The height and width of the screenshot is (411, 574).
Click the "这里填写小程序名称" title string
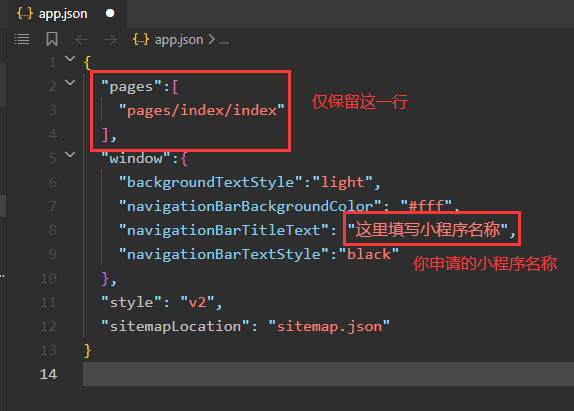[428, 230]
